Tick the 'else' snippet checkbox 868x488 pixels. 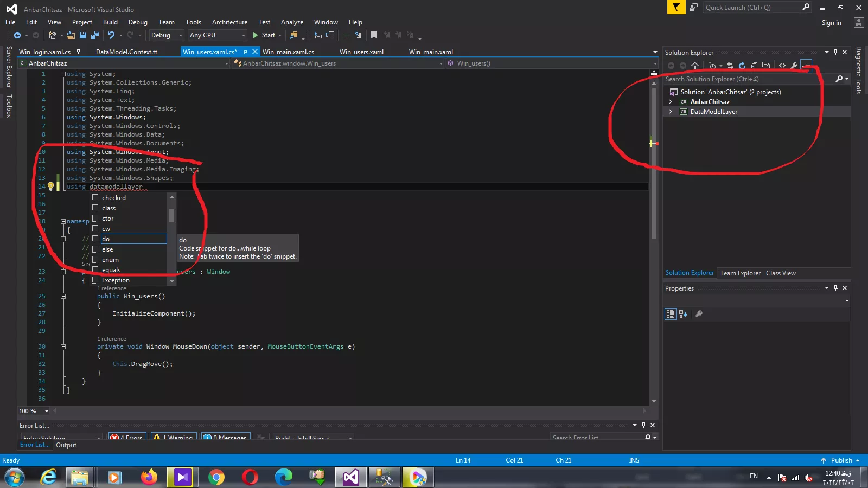(95, 249)
